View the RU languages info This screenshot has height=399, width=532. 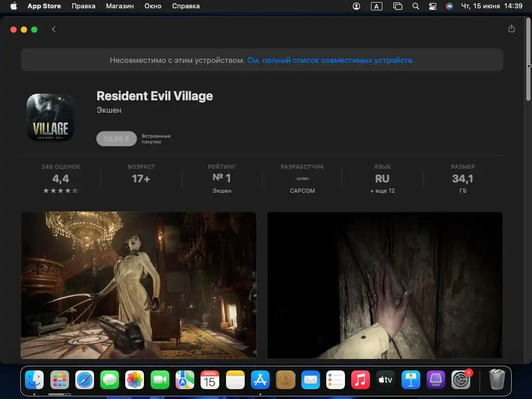pos(382,179)
